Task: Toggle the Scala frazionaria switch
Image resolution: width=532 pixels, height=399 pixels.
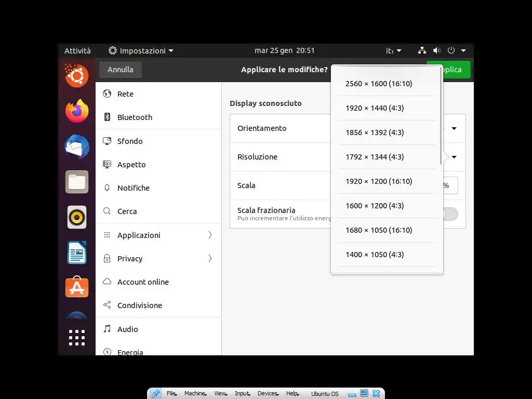Action: point(450,214)
